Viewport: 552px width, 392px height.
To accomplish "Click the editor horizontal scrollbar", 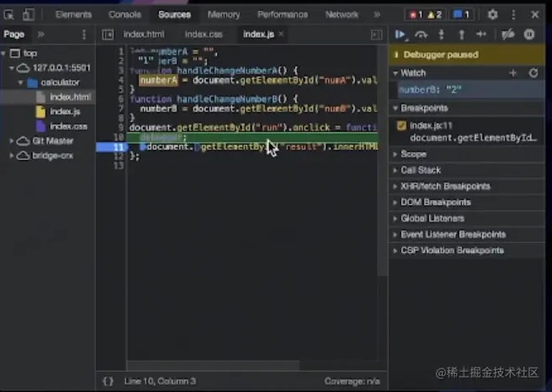I will 213,365.
